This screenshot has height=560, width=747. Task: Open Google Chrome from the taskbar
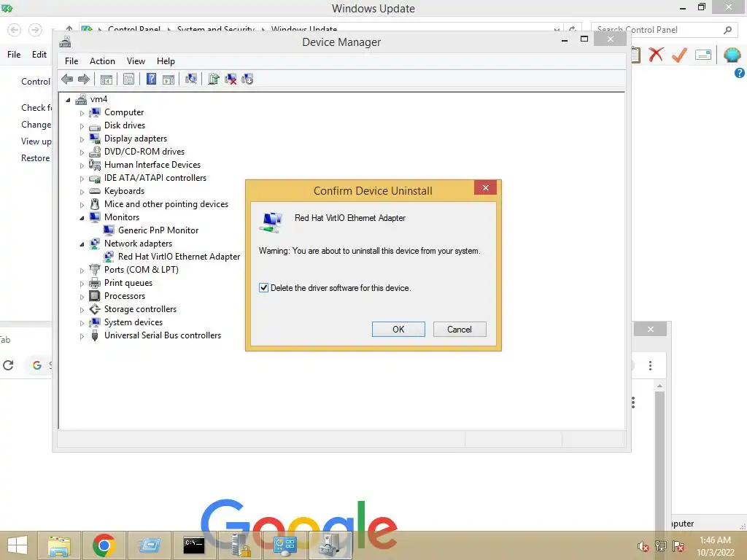click(x=104, y=545)
